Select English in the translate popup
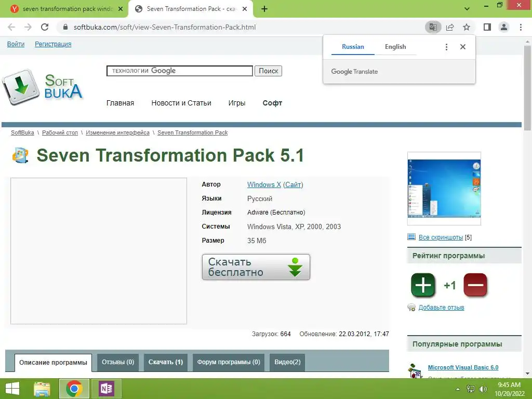 coord(395,47)
